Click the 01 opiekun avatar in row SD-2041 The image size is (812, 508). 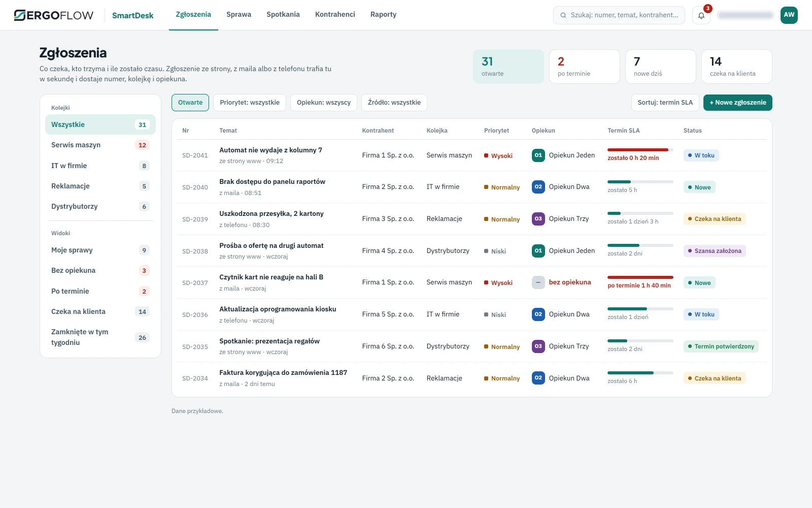tap(538, 155)
